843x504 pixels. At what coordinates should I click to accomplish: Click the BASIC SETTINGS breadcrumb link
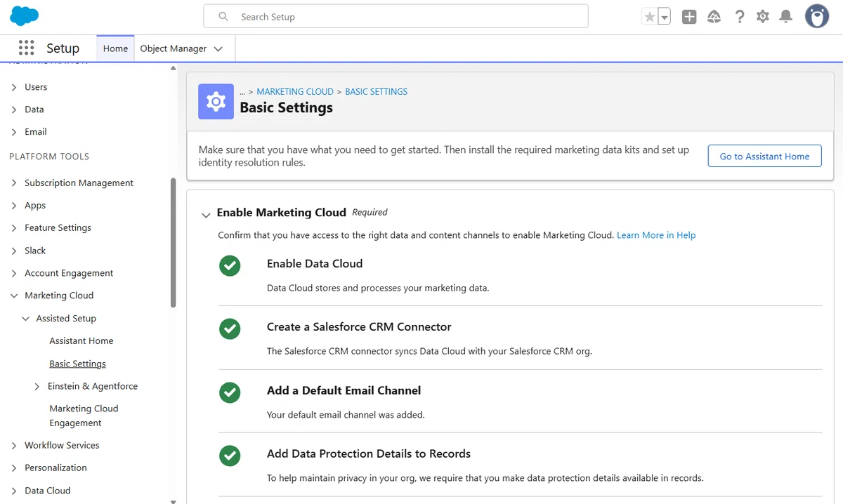coord(377,91)
